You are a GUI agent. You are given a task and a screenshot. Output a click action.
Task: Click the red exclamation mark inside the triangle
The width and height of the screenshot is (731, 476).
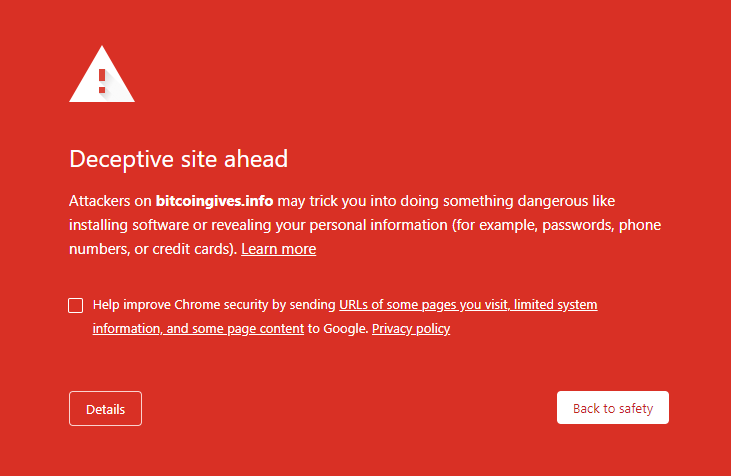tap(102, 81)
